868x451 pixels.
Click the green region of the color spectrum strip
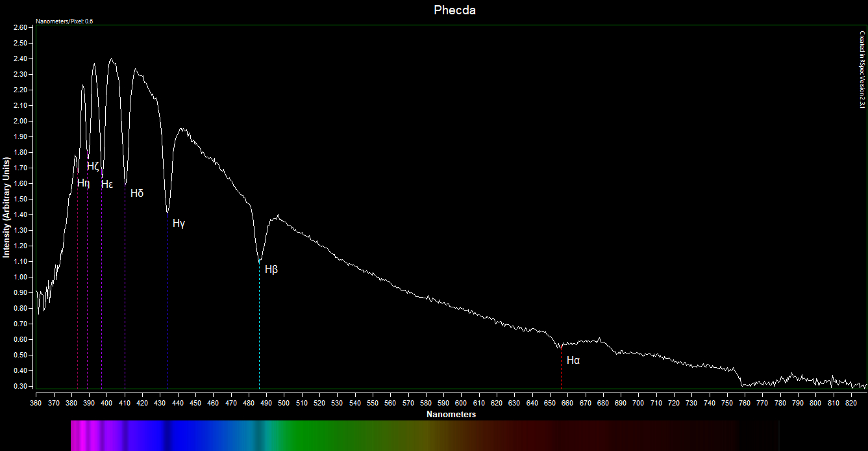point(325,435)
